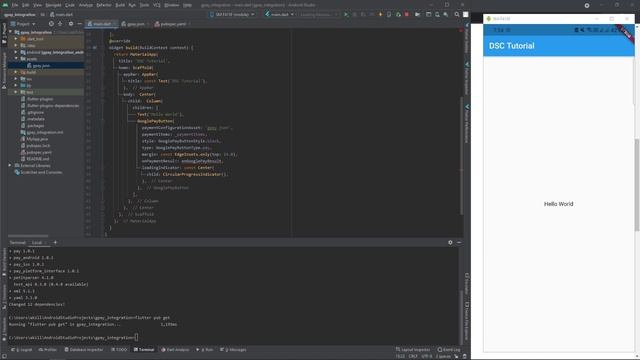This screenshot has width=640, height=360.
Task: Open the Build menu
Action: pyautogui.click(x=120, y=5)
